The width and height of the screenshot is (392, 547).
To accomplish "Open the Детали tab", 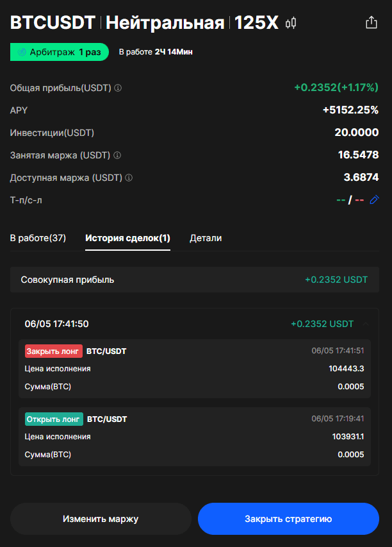I will tap(206, 238).
